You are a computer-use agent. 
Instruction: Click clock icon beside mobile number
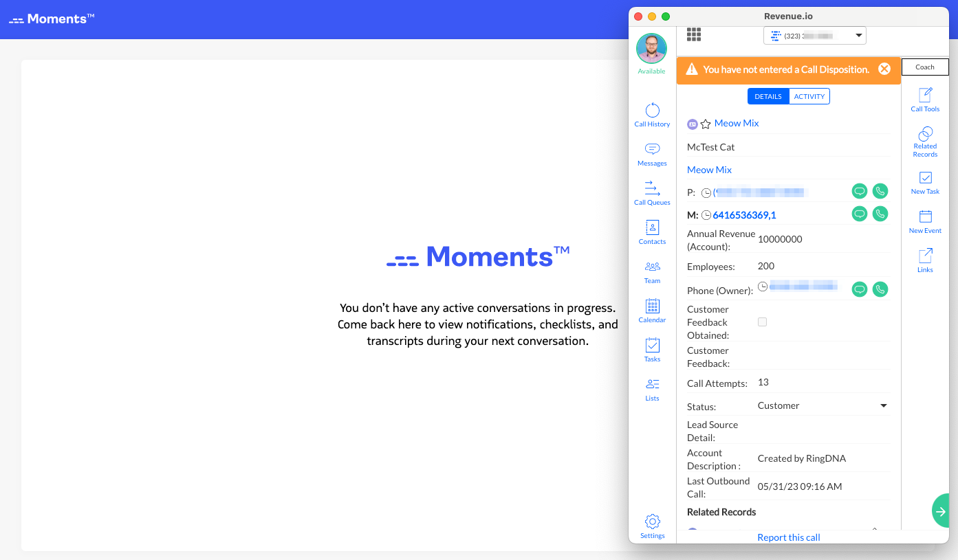point(706,215)
